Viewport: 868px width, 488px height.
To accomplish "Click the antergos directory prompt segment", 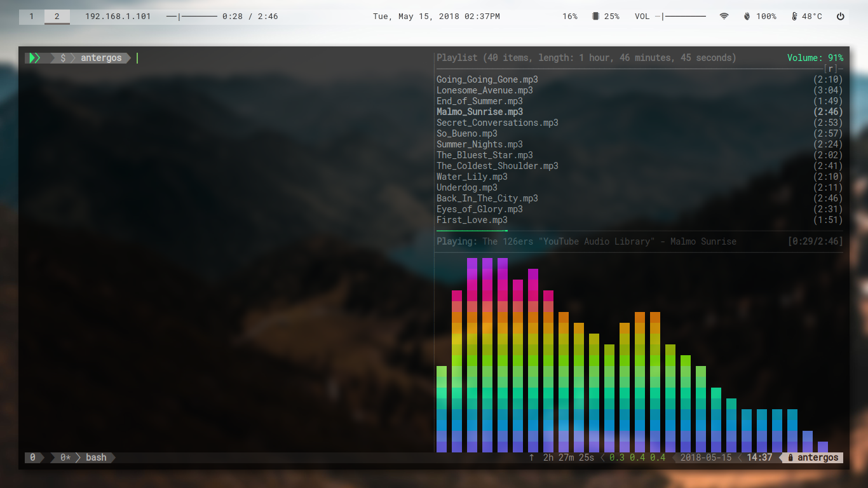I will [101, 58].
